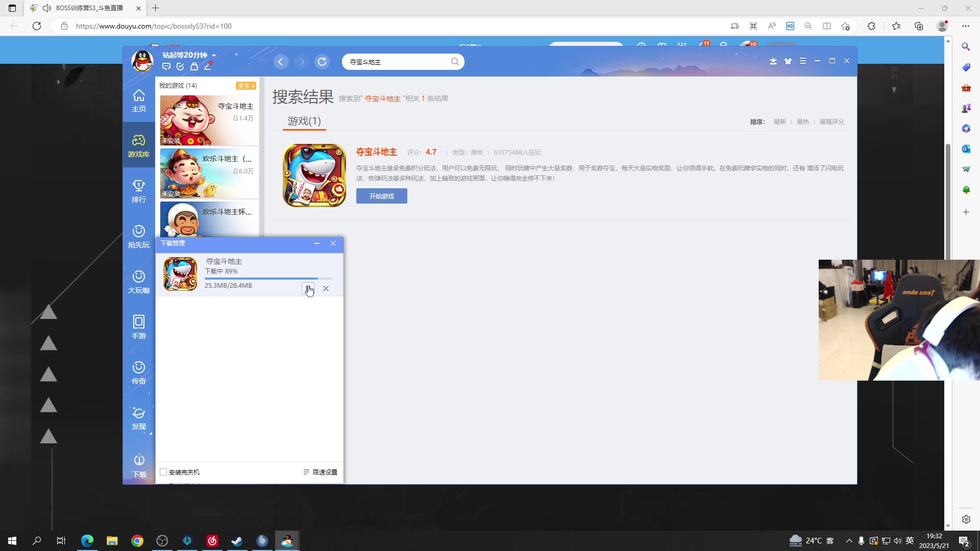
Task: Click the download progress bar at 89%
Action: click(268, 279)
